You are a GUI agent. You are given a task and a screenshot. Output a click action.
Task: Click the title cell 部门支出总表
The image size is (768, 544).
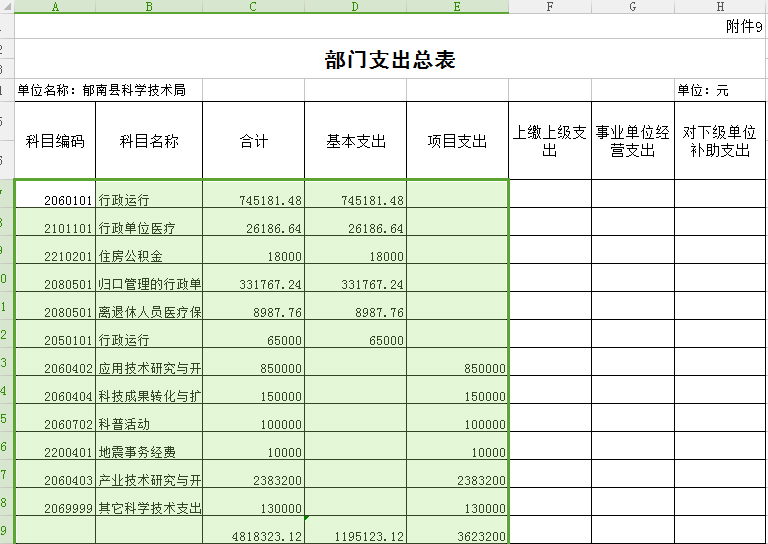390,60
